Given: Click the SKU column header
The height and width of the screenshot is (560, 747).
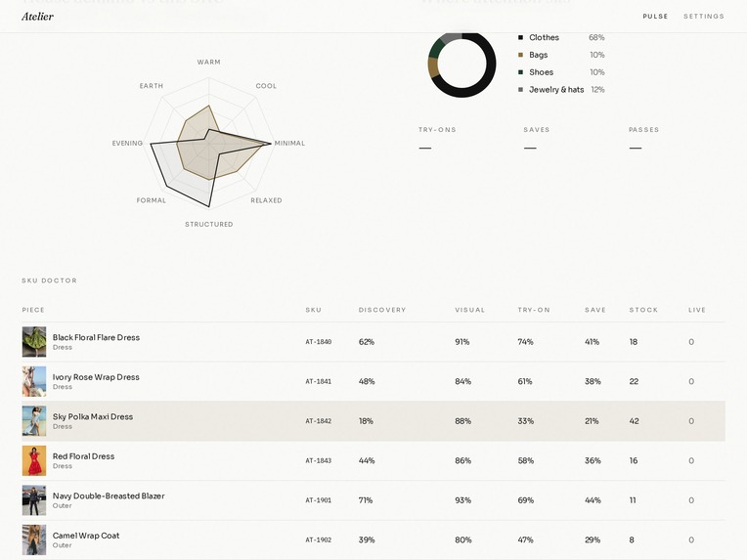Looking at the screenshot, I should tap(314, 310).
